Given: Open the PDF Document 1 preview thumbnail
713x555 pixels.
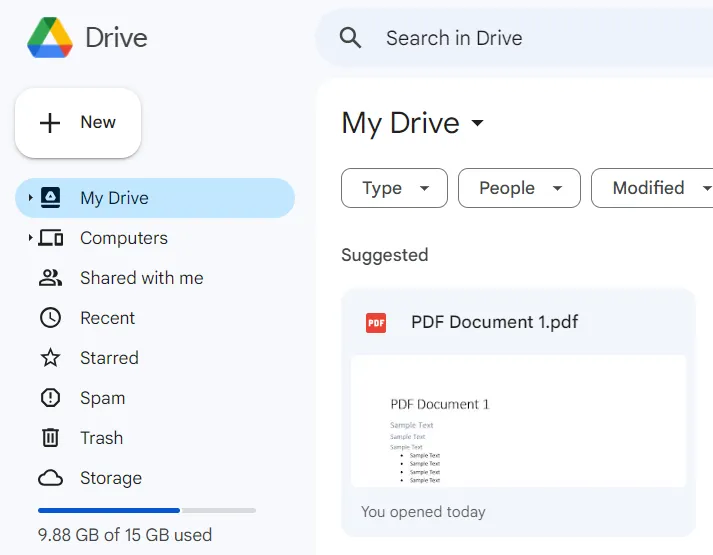Looking at the screenshot, I should 518,421.
